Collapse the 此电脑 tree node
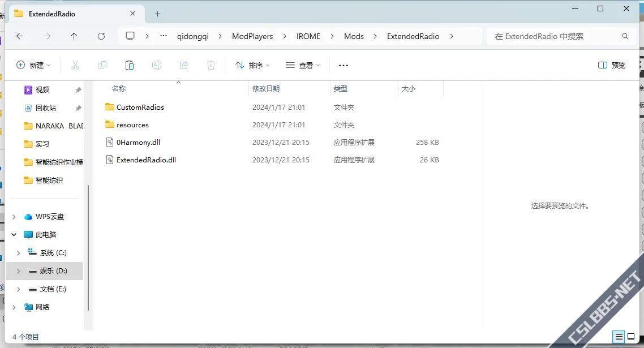 click(x=14, y=235)
